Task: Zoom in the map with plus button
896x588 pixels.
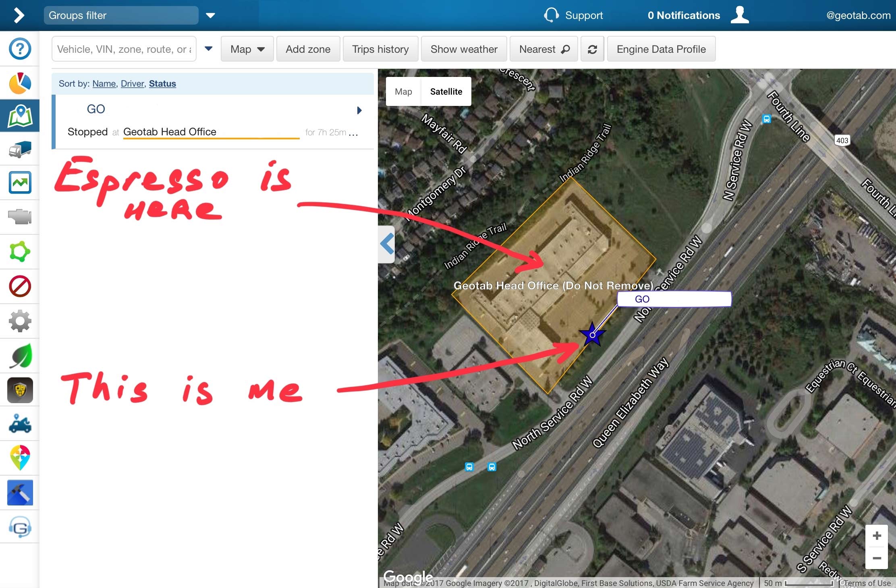Action: (876, 536)
